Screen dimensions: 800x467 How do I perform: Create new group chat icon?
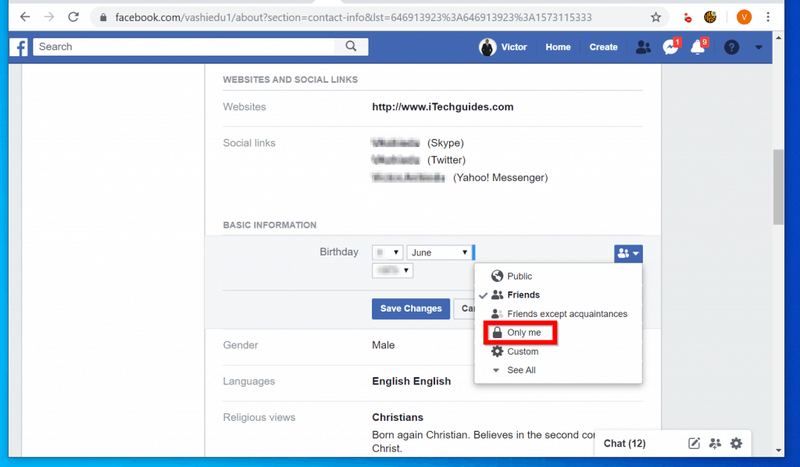[x=715, y=443]
